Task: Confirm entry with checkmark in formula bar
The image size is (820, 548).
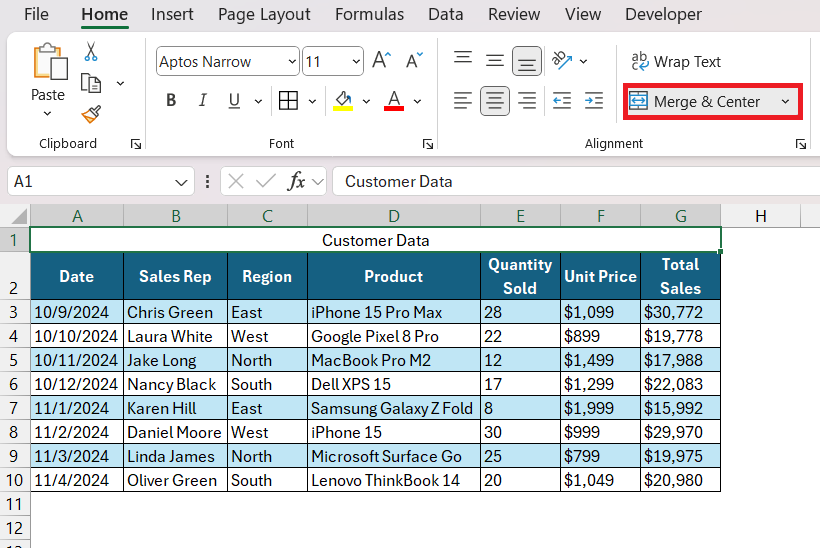Action: 266,181
